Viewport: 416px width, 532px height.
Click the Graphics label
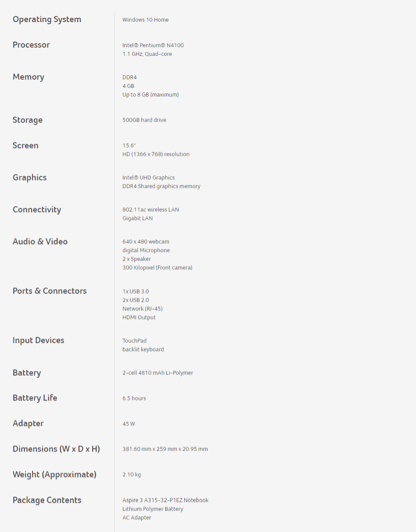[29, 177]
